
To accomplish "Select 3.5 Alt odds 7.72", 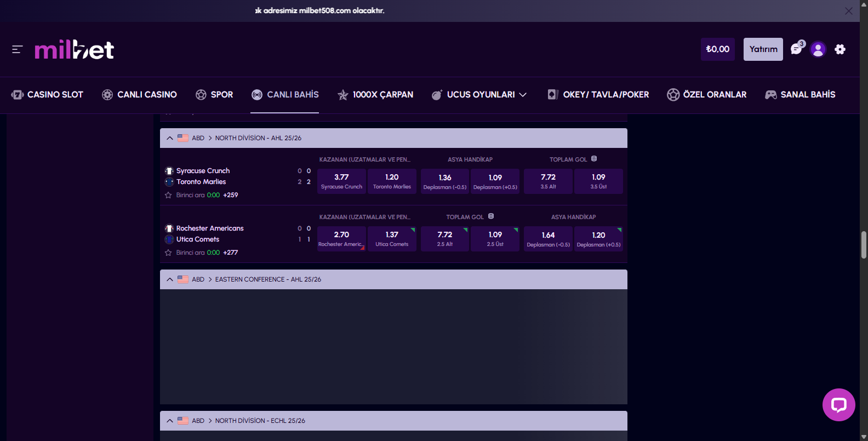I will tap(548, 181).
